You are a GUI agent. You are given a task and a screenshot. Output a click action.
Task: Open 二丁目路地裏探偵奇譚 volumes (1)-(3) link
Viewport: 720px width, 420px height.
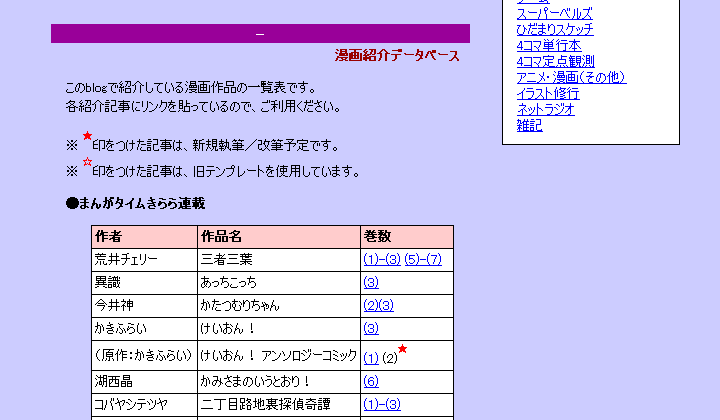point(382,404)
